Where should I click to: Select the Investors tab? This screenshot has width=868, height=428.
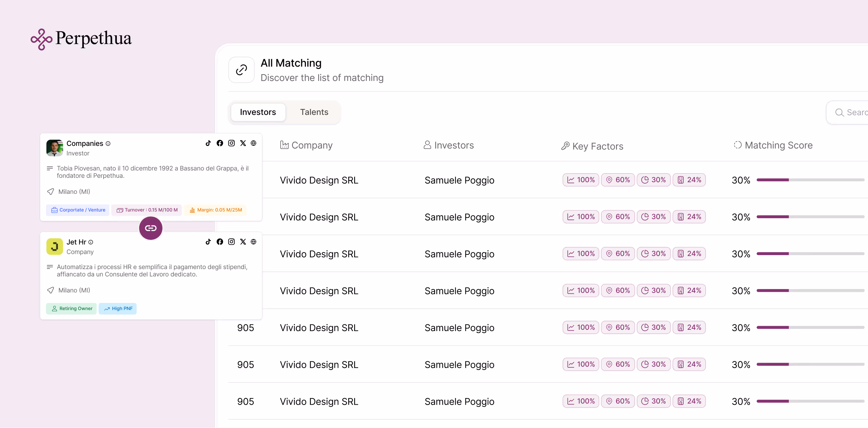pos(258,112)
